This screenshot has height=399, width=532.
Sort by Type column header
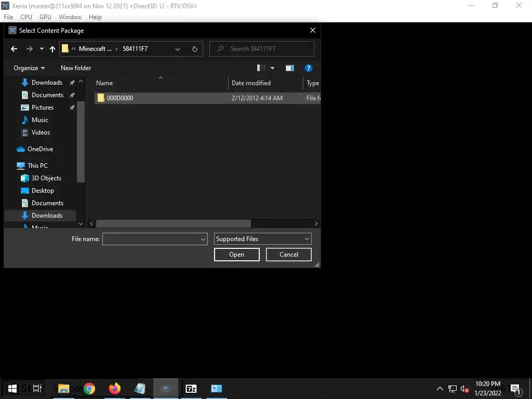point(312,83)
